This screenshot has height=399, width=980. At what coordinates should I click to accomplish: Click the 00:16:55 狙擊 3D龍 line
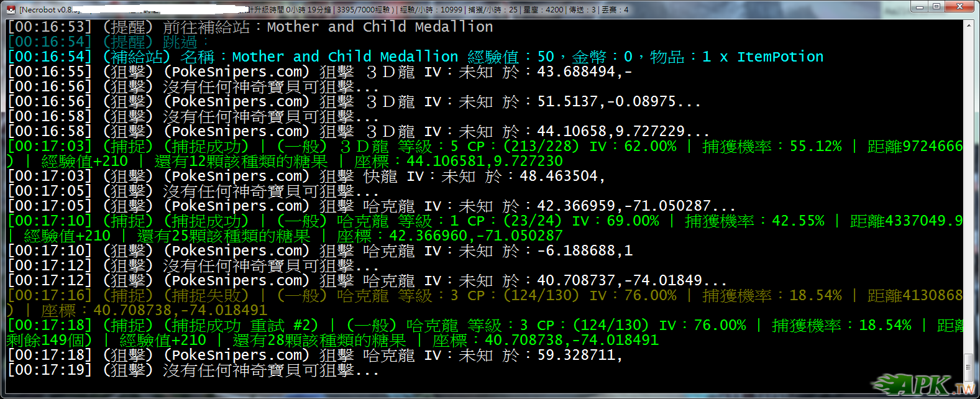(x=320, y=71)
